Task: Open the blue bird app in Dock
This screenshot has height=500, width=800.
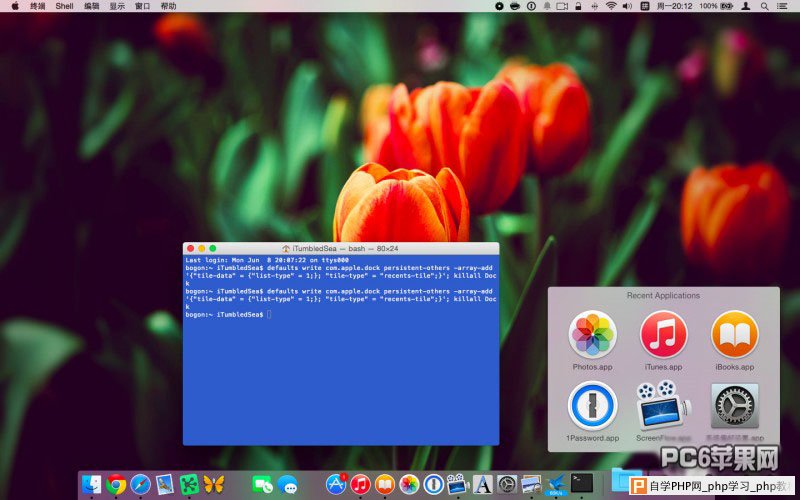Action: click(556, 484)
